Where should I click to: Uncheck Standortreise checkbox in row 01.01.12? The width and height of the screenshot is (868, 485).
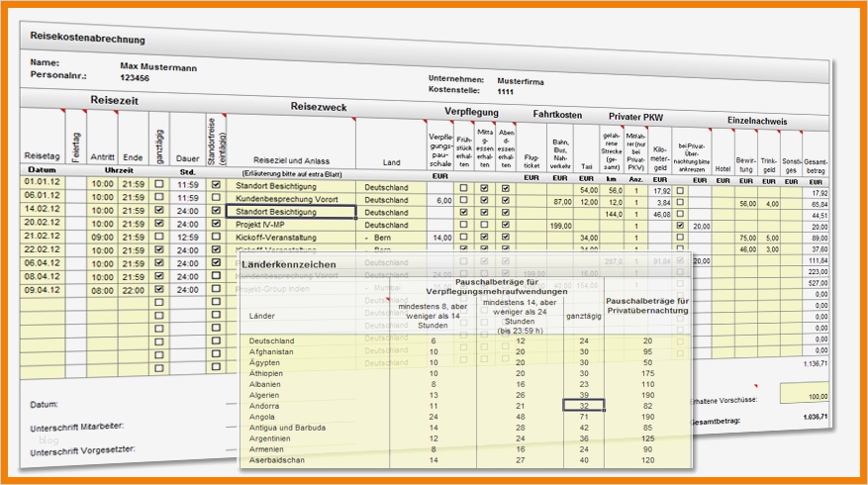216,184
